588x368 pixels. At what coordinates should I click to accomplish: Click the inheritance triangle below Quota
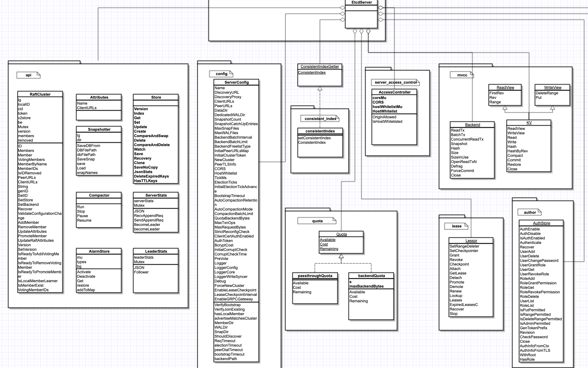[x=341, y=256]
